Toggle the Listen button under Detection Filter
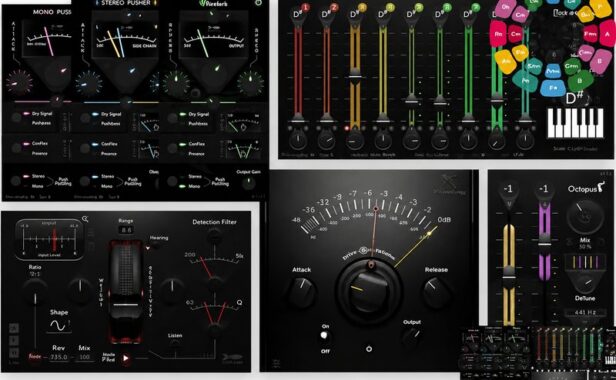Viewport: 616px width, 380px height. click(174, 343)
